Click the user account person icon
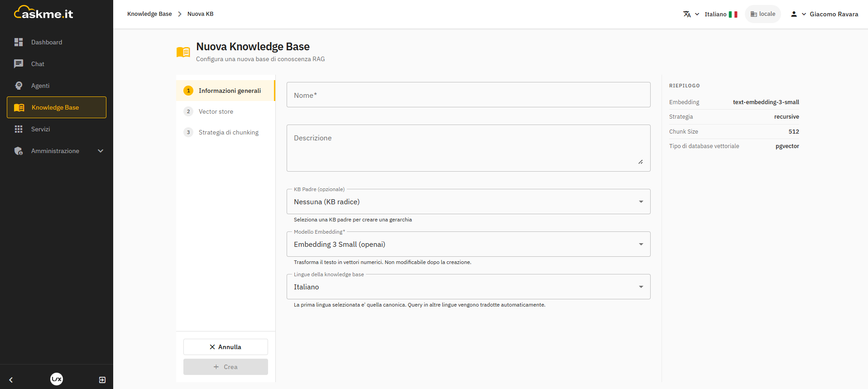 [x=794, y=14]
